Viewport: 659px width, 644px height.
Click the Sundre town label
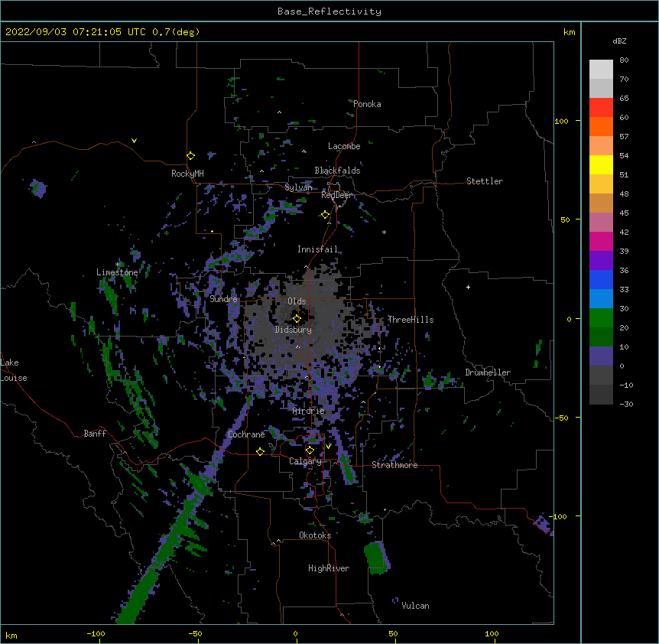click(223, 299)
